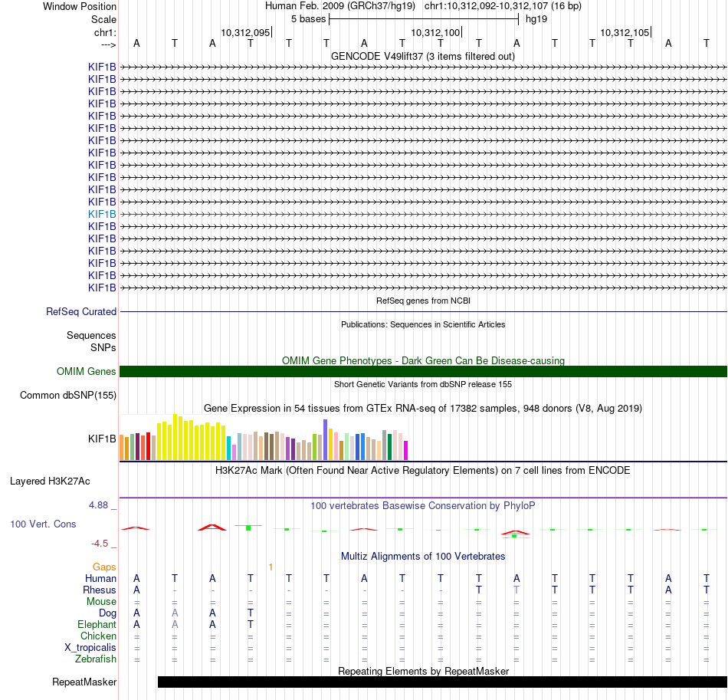Click the tall blue-purple bar in GTEx chart
The image size is (728, 700).
[x=326, y=439]
